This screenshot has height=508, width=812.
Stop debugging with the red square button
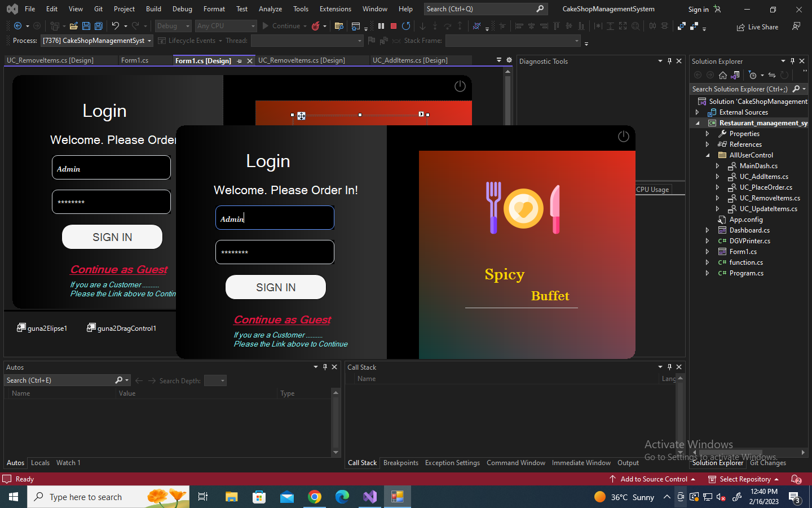(x=394, y=26)
